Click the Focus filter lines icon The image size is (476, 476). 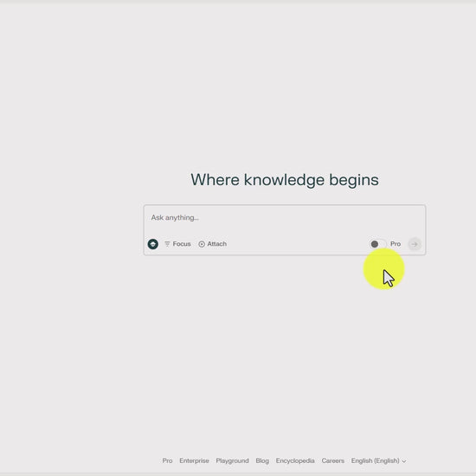167,244
